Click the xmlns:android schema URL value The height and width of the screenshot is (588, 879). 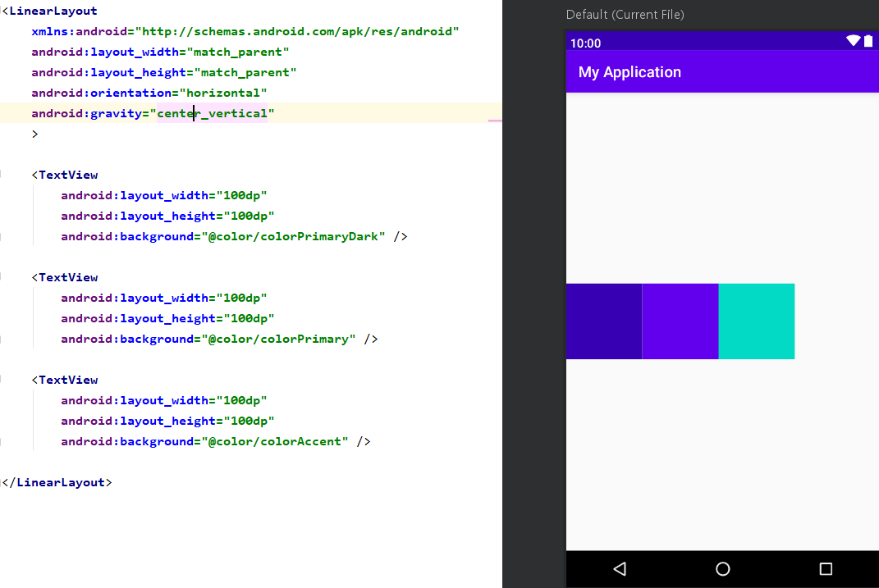coord(297,31)
